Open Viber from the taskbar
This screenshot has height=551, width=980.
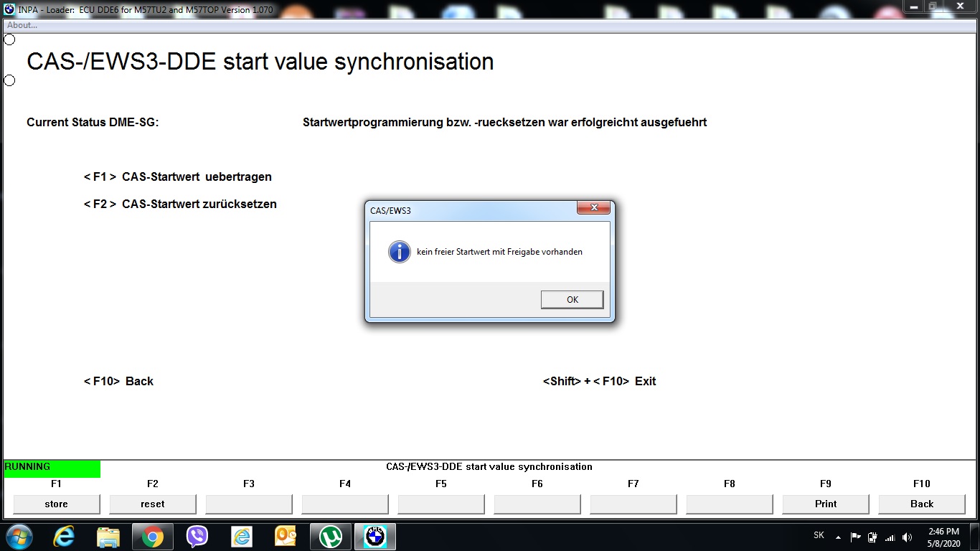coord(197,537)
